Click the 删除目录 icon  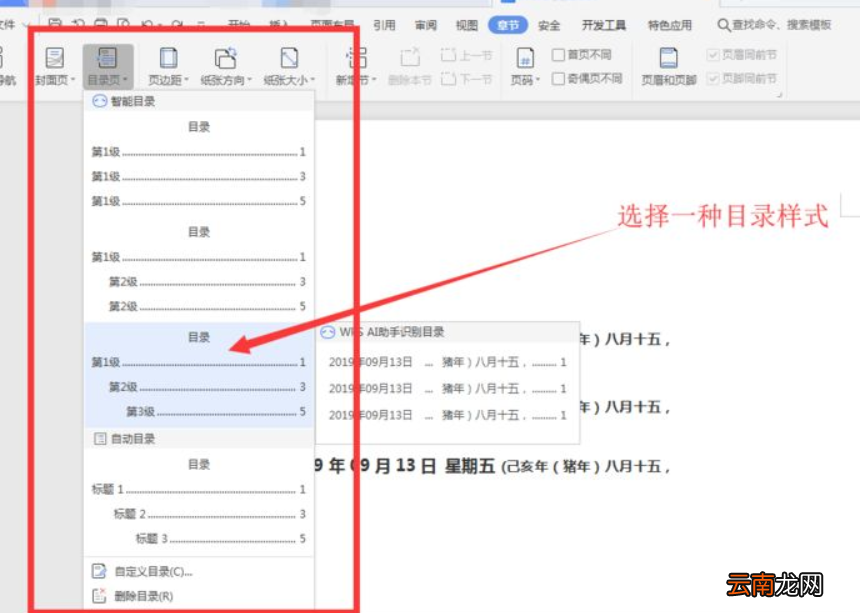tap(99, 595)
